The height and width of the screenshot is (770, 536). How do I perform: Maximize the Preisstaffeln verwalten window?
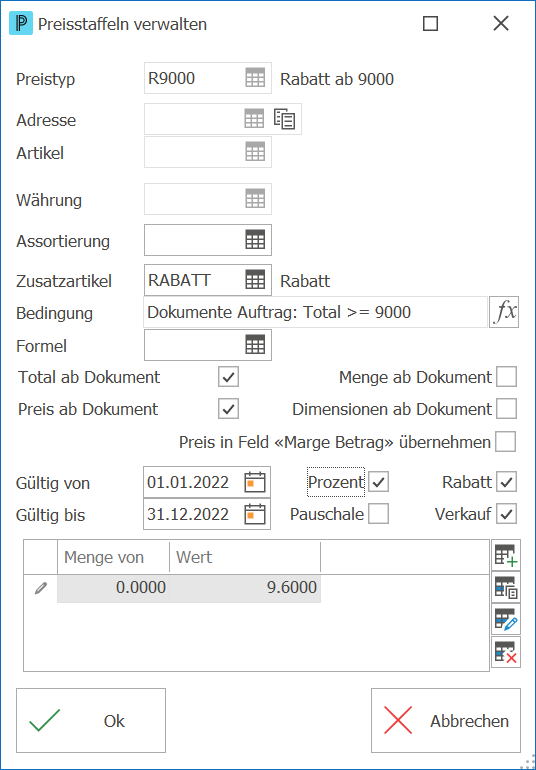[430, 24]
